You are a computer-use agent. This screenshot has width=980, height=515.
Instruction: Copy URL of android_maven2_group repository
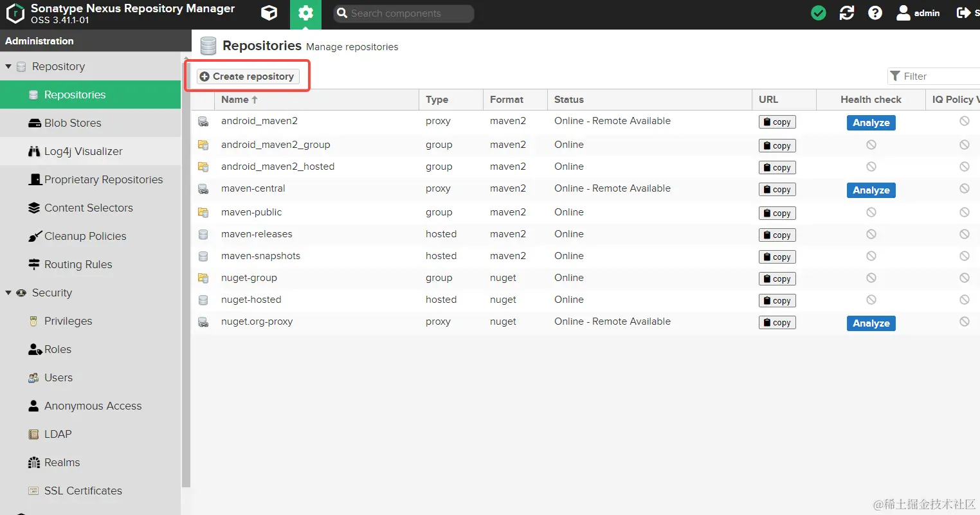[x=777, y=146]
